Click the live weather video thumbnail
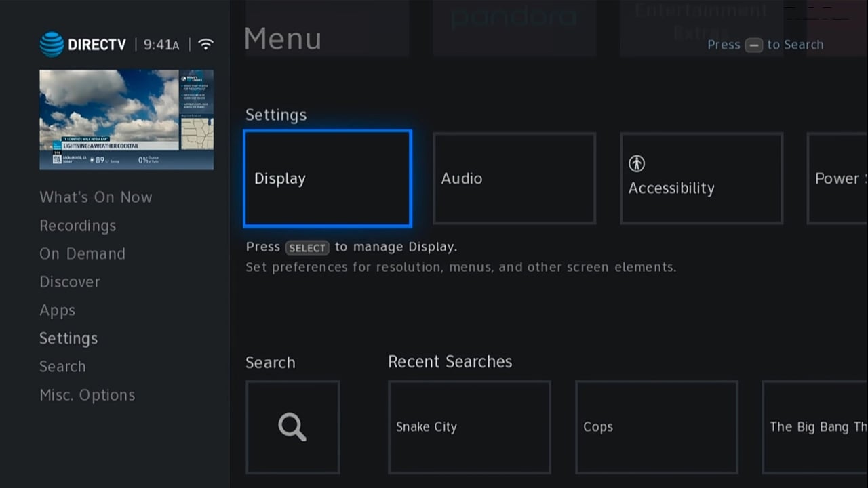This screenshot has height=488, width=868. [126, 119]
